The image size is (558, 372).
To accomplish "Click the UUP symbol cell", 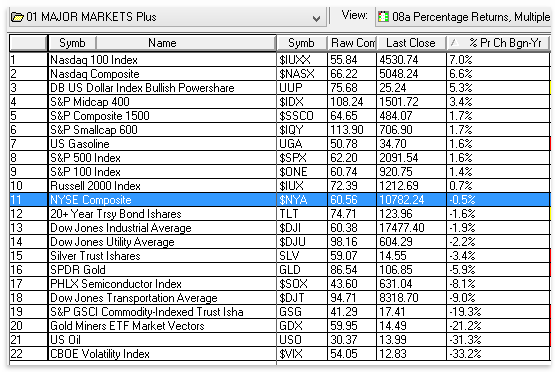I will point(302,88).
